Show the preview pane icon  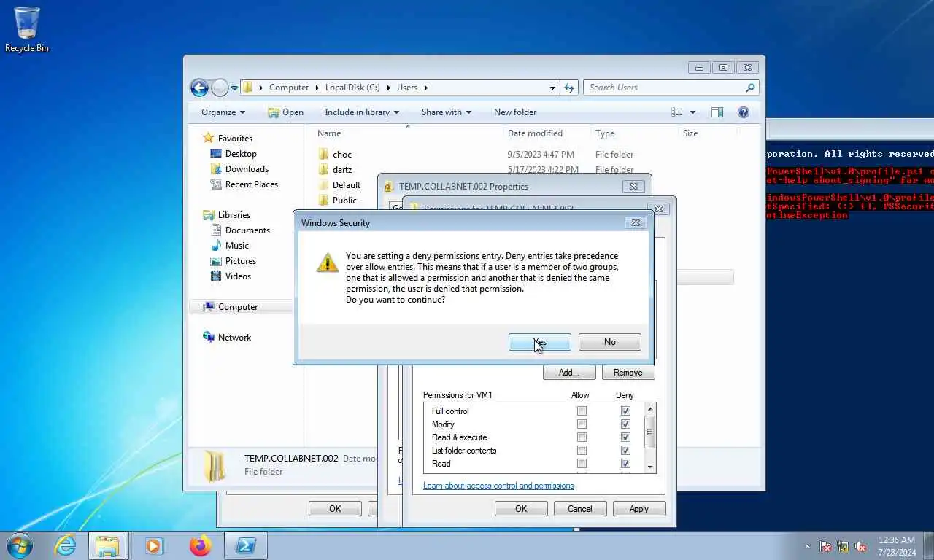[717, 112]
